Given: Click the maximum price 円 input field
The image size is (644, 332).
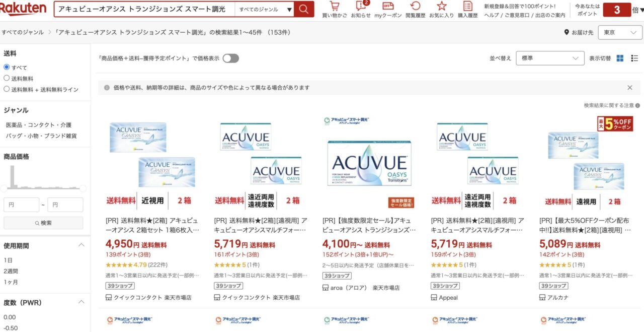Looking at the screenshot, I should 65,205.
